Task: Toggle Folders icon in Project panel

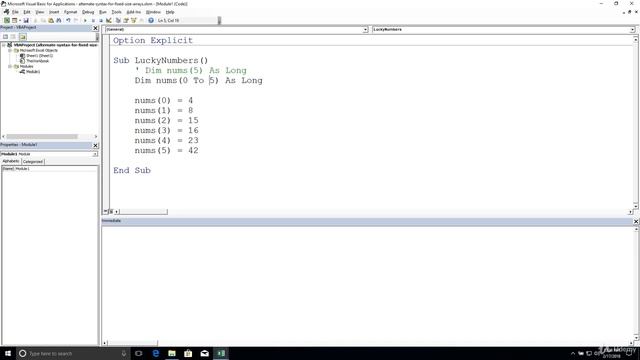Action: tap(23, 37)
